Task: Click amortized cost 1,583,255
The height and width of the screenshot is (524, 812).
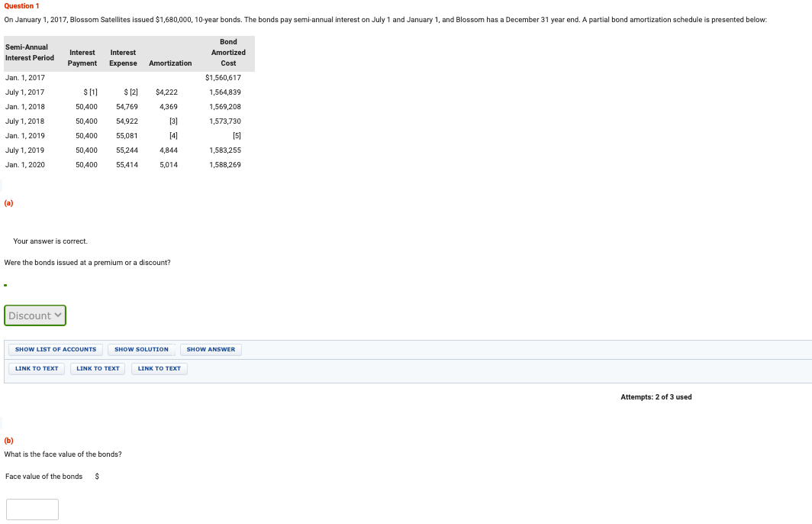Action: click(225, 150)
